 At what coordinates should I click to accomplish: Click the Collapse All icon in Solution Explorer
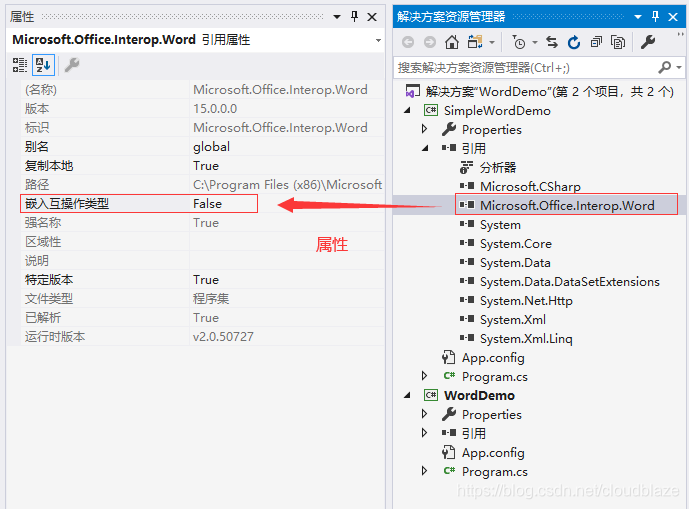point(596,42)
